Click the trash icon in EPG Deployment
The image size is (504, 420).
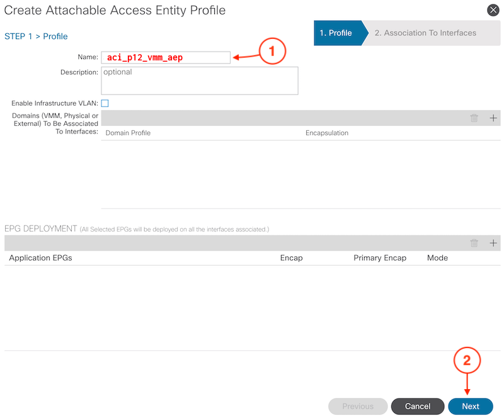point(474,243)
